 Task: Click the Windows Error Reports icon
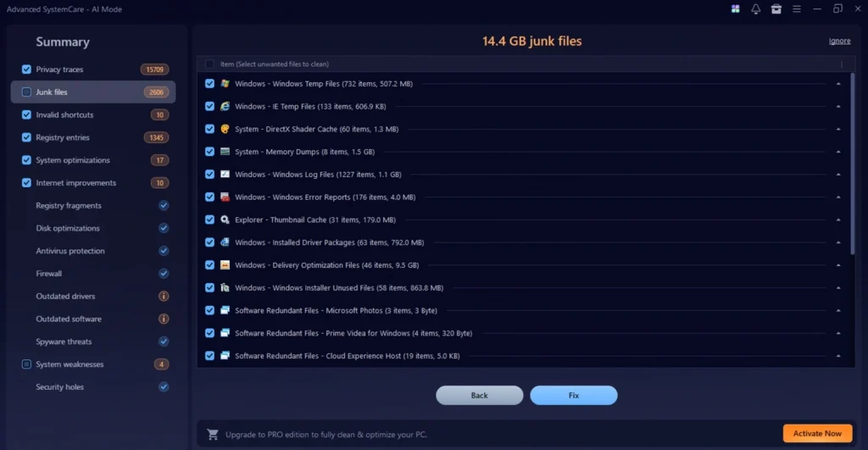coord(225,197)
